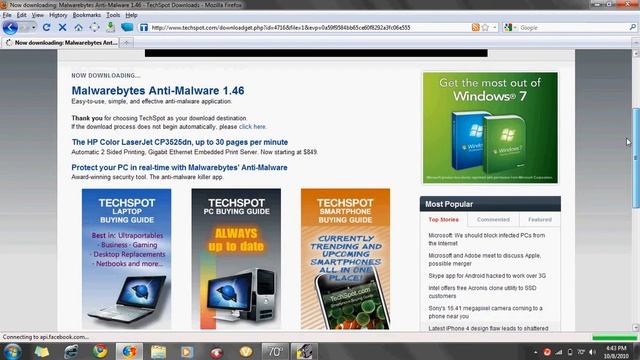
Task: Launch Internet Explorer from the taskbar
Action: (71, 351)
